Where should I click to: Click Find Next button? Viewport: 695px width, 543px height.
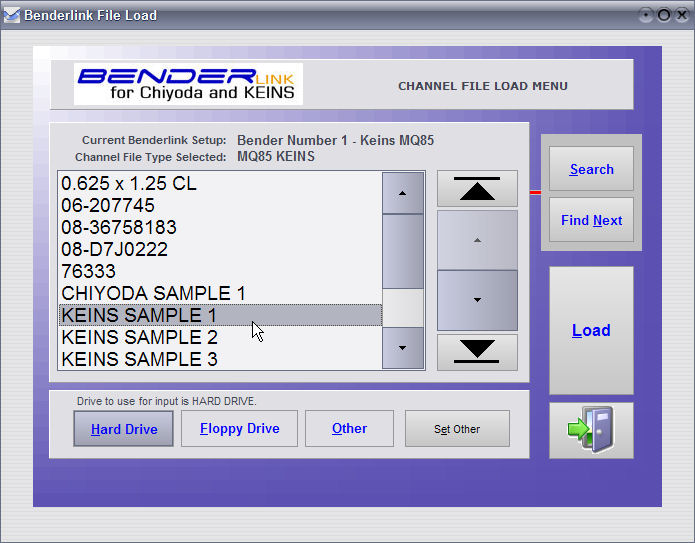point(591,220)
